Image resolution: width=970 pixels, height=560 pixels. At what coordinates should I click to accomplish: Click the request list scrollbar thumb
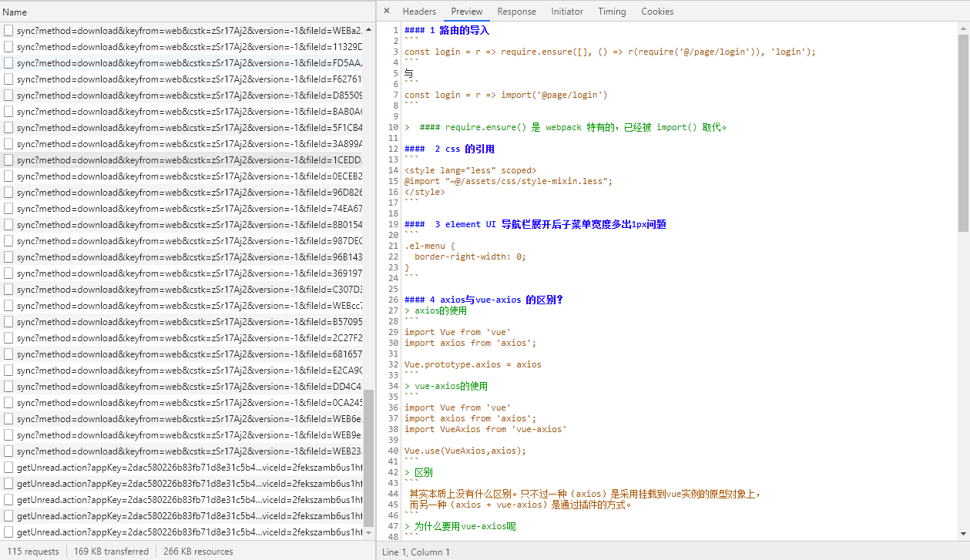tap(368, 458)
